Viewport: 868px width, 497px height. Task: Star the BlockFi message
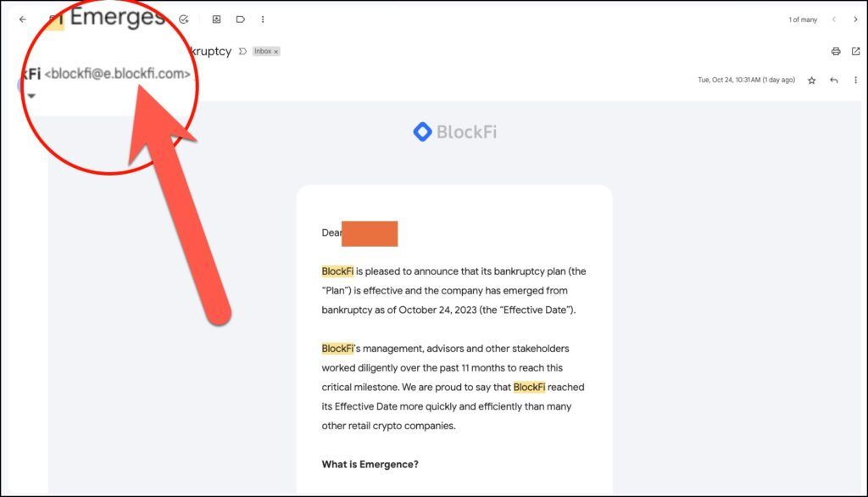point(811,81)
